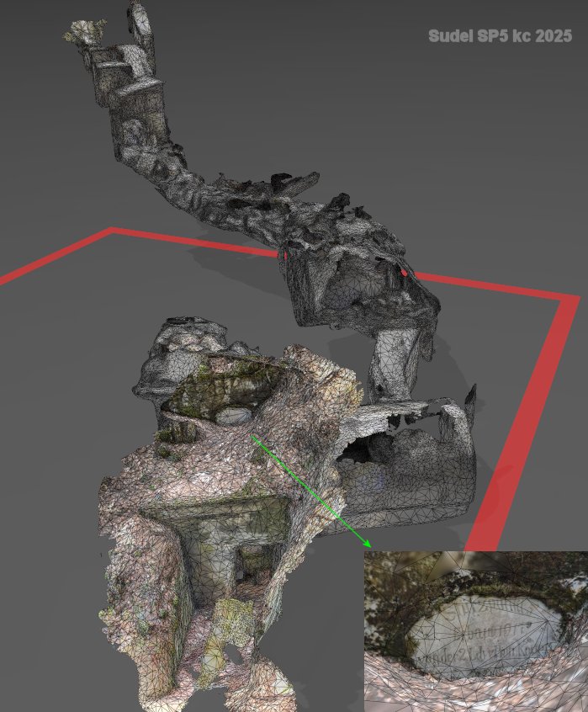Click the inset close-up of the inscribed stone
The height and width of the screenshot is (712, 588).
(x=476, y=632)
